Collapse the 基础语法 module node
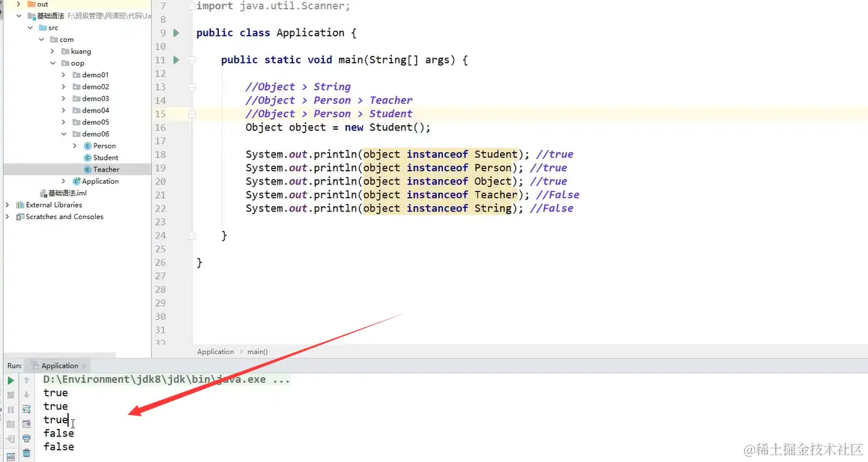The height and width of the screenshot is (462, 868). (x=18, y=16)
